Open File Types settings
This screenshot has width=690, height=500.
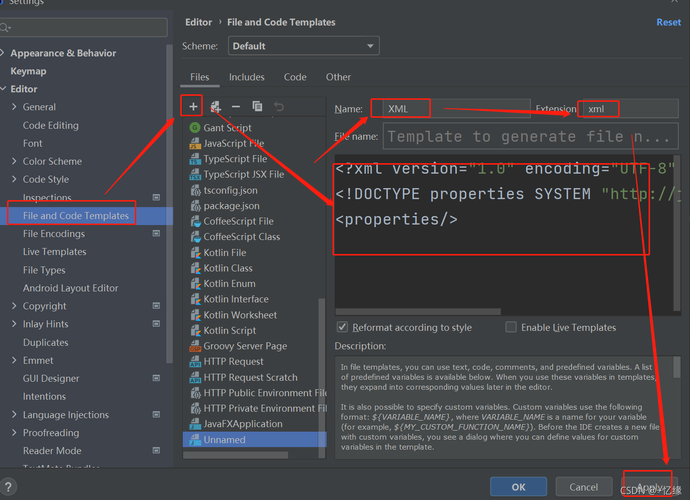pyautogui.click(x=44, y=270)
